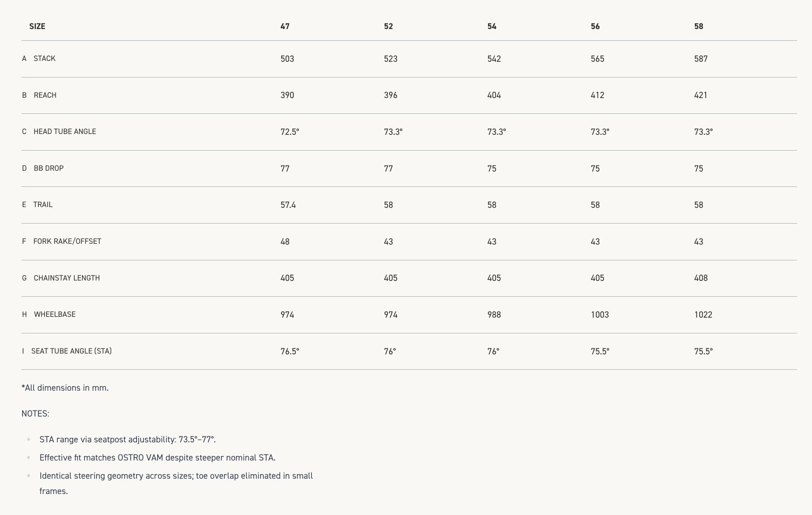This screenshot has width=812, height=515.
Task: Click the 1003 wheelbase value
Action: tap(600, 315)
